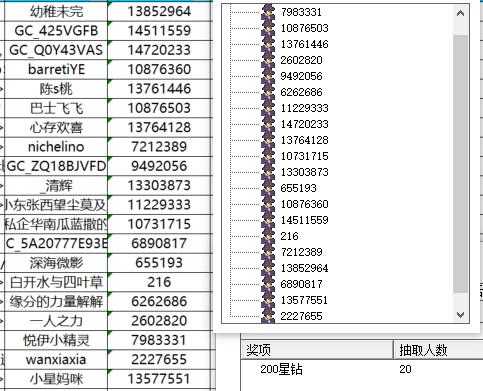Image resolution: width=483 pixels, height=391 pixels.
Task: Click the scroll down arrow in winners list
Action: (460, 314)
